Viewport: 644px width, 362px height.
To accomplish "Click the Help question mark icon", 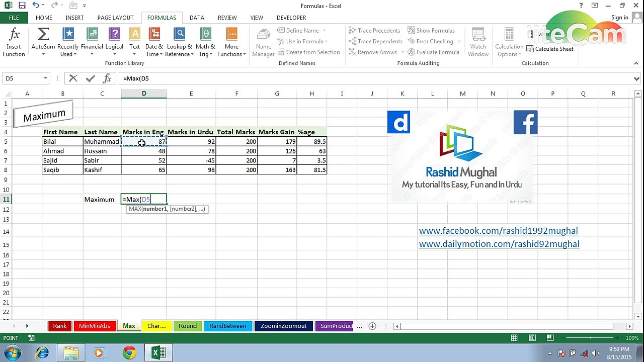I will coord(581,6).
